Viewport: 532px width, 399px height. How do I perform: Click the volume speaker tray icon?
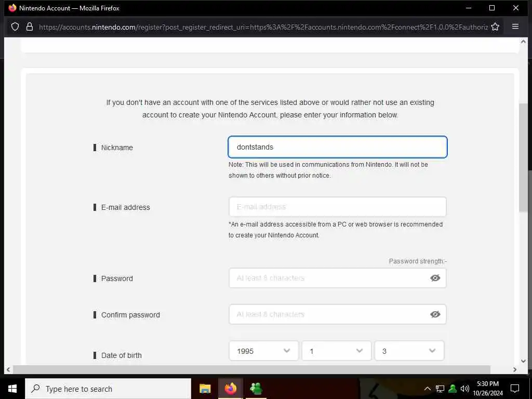pyautogui.click(x=464, y=389)
